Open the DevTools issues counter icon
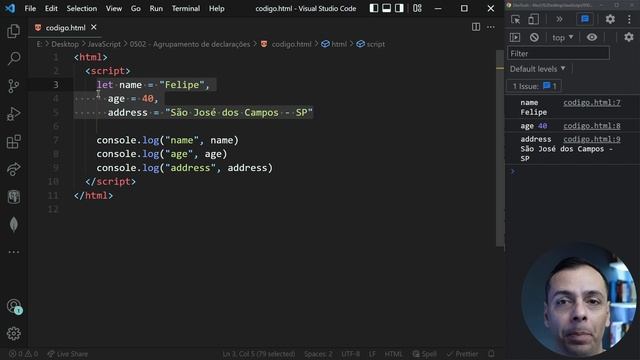Image resolution: width=640 pixels, height=360 pixels. (x=584, y=19)
